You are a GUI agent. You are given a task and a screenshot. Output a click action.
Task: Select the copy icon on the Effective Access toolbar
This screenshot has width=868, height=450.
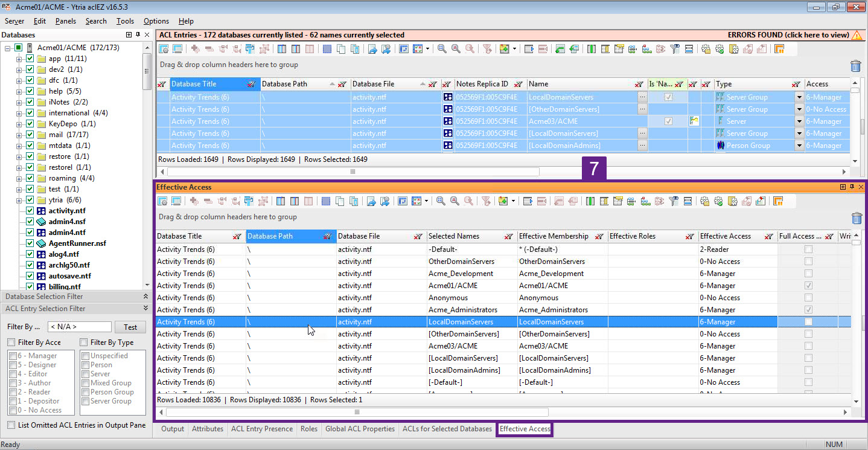click(x=340, y=201)
